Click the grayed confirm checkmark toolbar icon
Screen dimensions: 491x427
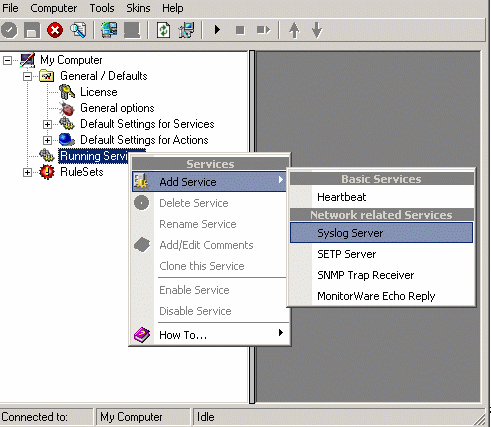[x=9, y=30]
